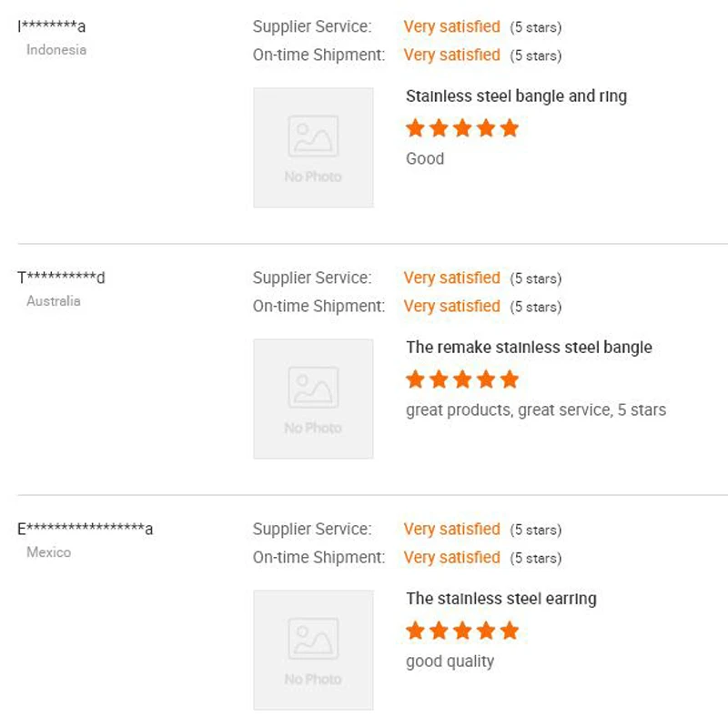
Task: Click Supplier Service Very satisfied for Indonesia reviewer
Action: [x=451, y=26]
